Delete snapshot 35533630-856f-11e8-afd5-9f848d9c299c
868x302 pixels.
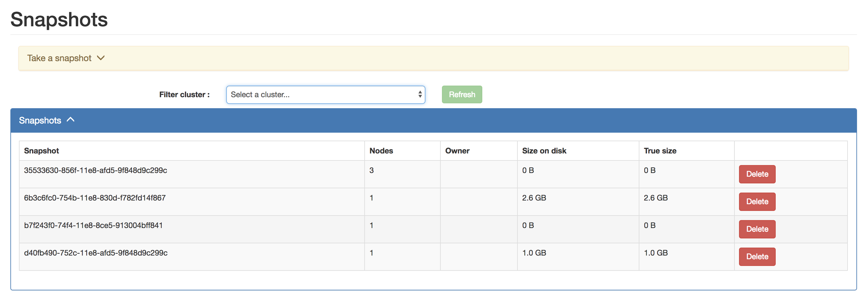coord(757,174)
